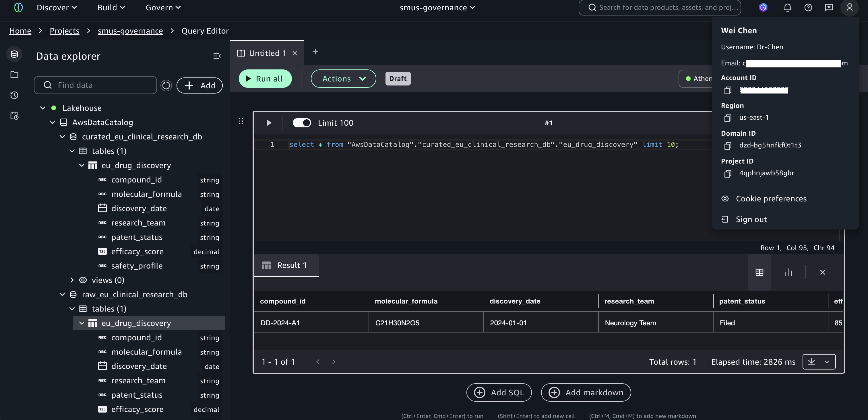Open the Govern menu
Viewport: 868px width, 420px height.
(x=163, y=7)
